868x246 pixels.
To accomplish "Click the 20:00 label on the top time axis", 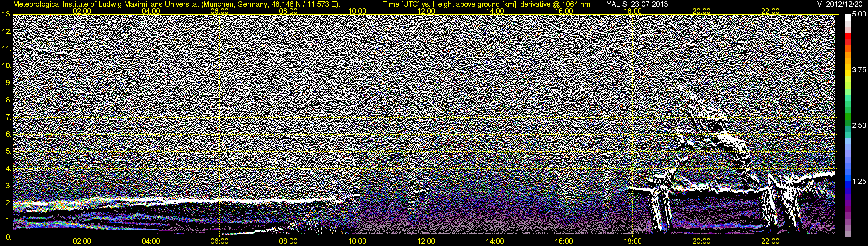I will [702, 11].
